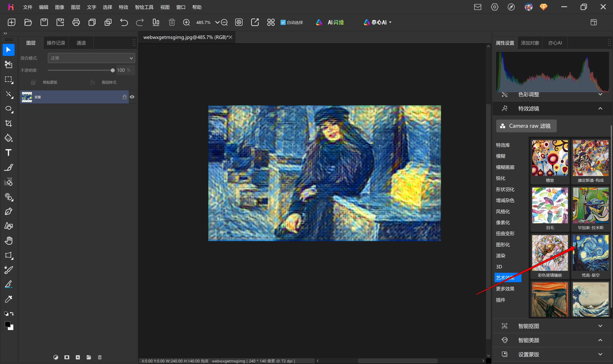Image resolution: width=613 pixels, height=364 pixels.
Task: Open the 特效 menu
Action: (123, 7)
